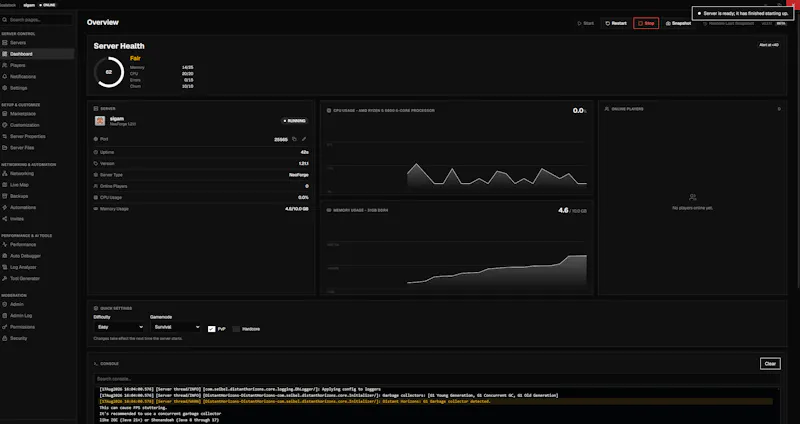
Task: Click the RUNNING status badge
Action: pyautogui.click(x=295, y=121)
